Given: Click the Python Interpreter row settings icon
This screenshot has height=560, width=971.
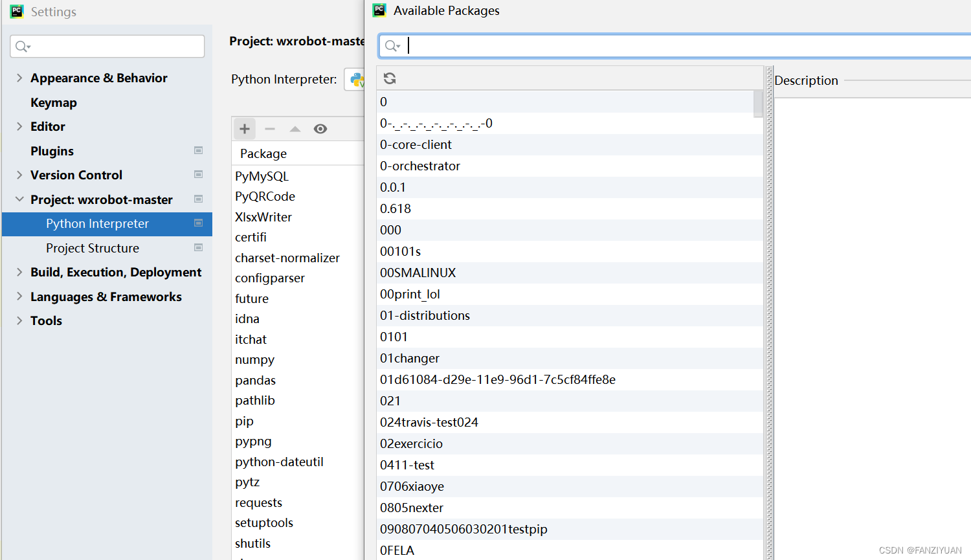Looking at the screenshot, I should pos(199,223).
